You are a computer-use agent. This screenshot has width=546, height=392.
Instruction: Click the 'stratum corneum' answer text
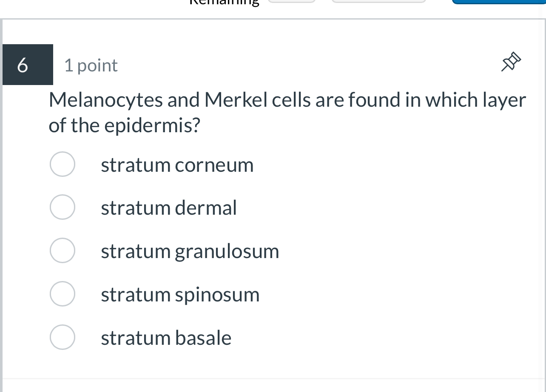click(x=177, y=165)
